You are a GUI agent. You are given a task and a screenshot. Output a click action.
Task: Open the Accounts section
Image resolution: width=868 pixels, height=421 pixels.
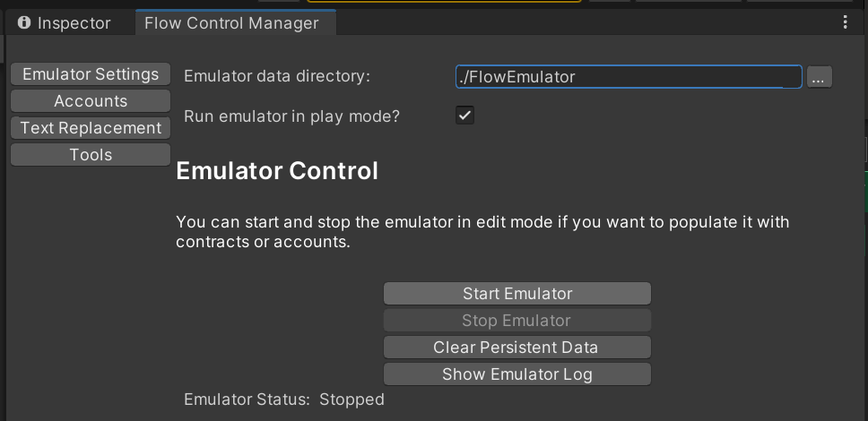point(91,101)
